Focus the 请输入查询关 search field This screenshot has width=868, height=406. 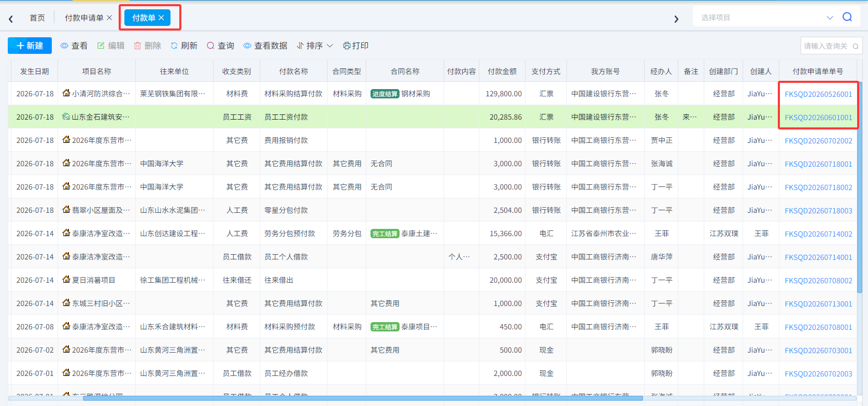coord(826,46)
